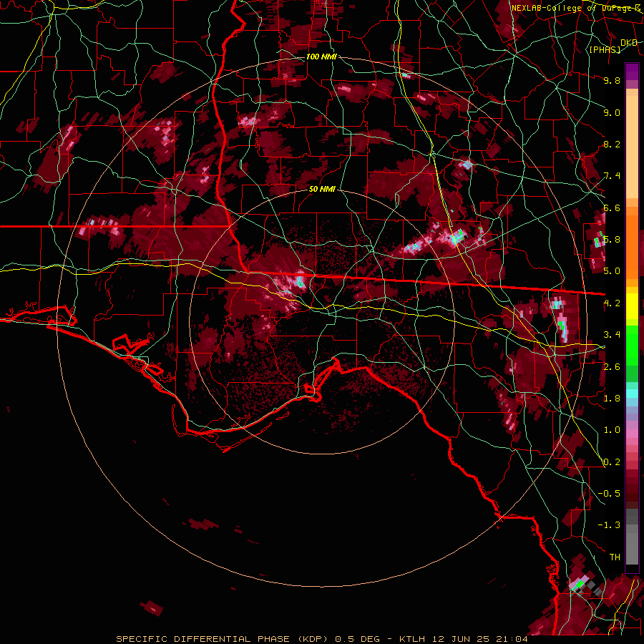The height and width of the screenshot is (644, 644).
Task: Click the 9.8 color scale value
Action: coord(612,80)
